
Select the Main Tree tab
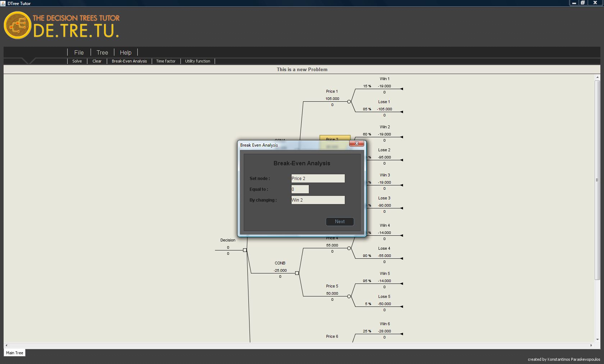15,353
